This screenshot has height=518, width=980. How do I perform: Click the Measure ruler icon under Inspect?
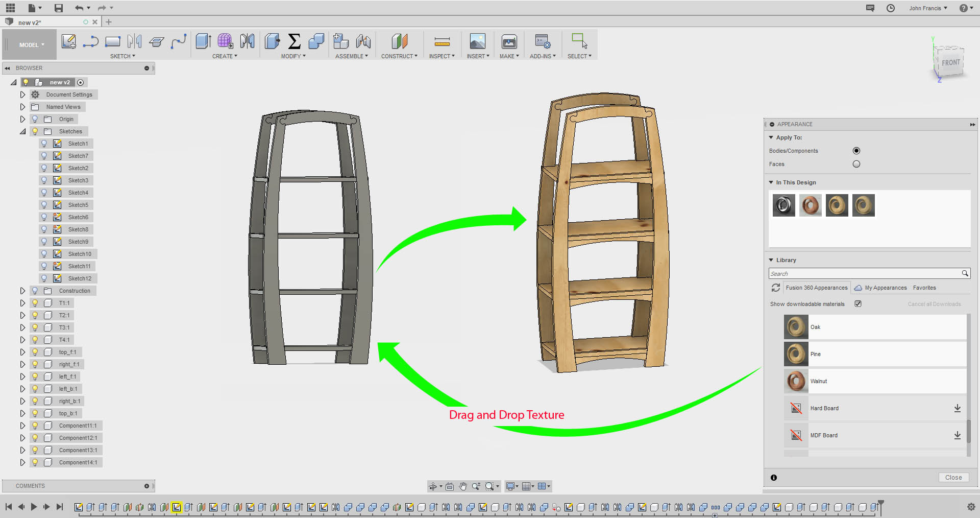(x=442, y=41)
